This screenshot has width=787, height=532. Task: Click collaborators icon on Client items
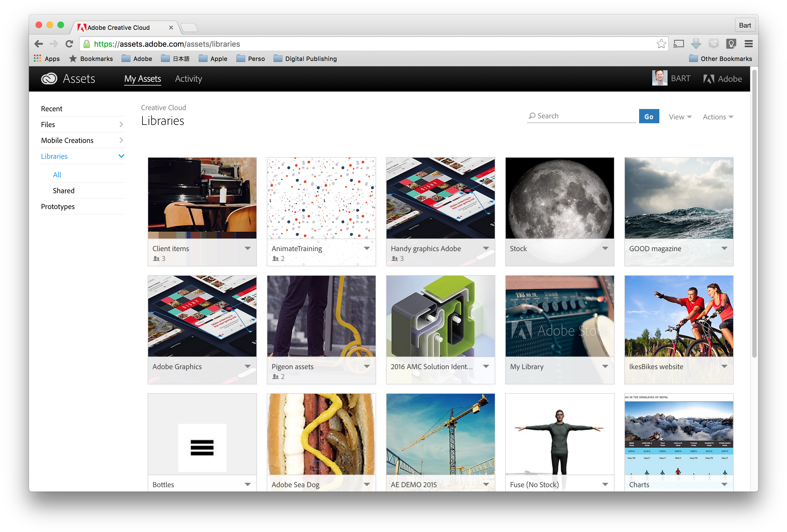tap(156, 258)
